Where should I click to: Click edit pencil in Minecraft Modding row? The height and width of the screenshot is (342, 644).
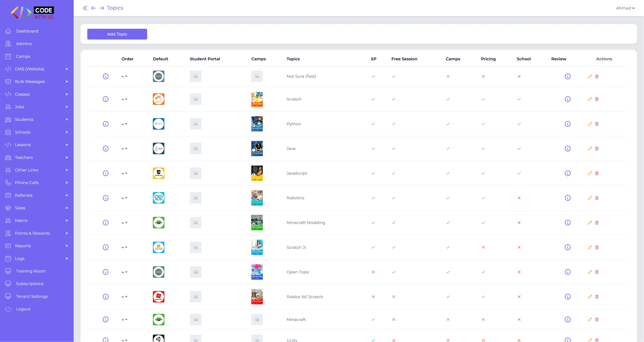[590, 223]
